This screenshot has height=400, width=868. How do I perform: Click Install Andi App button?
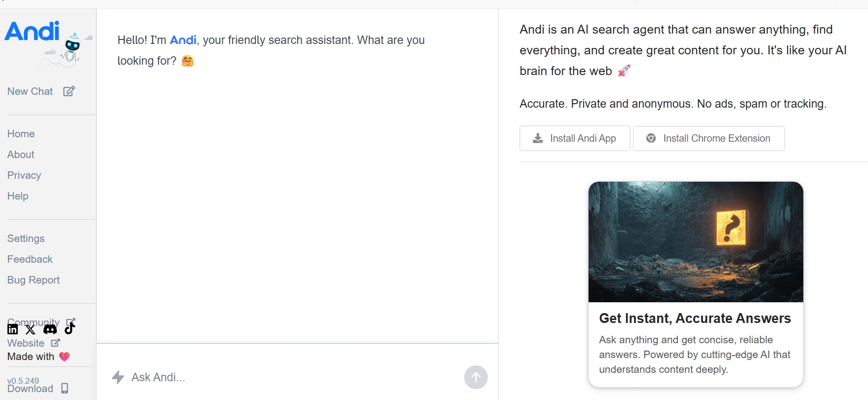[x=575, y=138]
